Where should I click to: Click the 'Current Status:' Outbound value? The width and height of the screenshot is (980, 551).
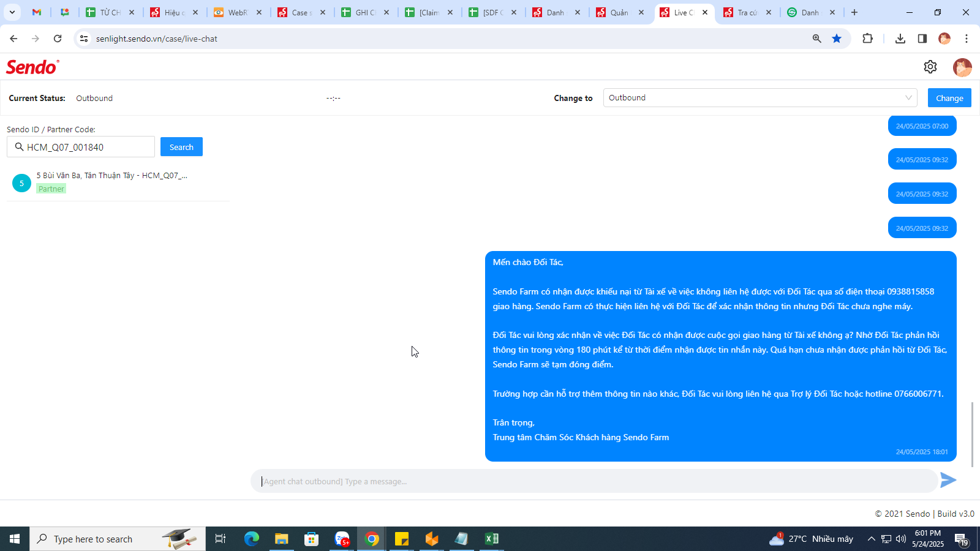[x=94, y=98]
